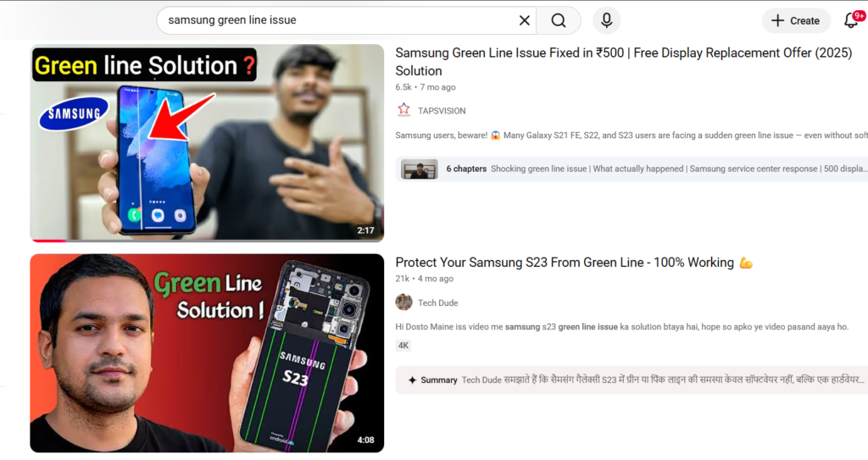Visit the Tech Dude channel name

(x=438, y=302)
